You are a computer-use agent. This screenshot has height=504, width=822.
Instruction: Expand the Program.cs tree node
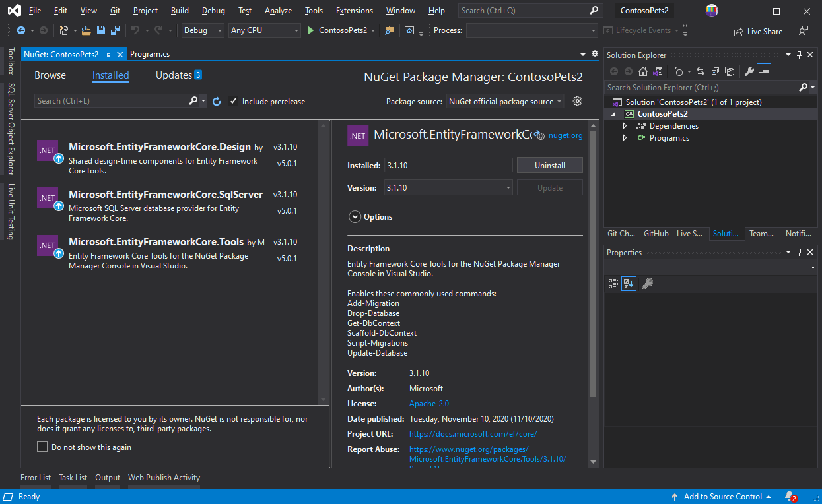pos(625,138)
